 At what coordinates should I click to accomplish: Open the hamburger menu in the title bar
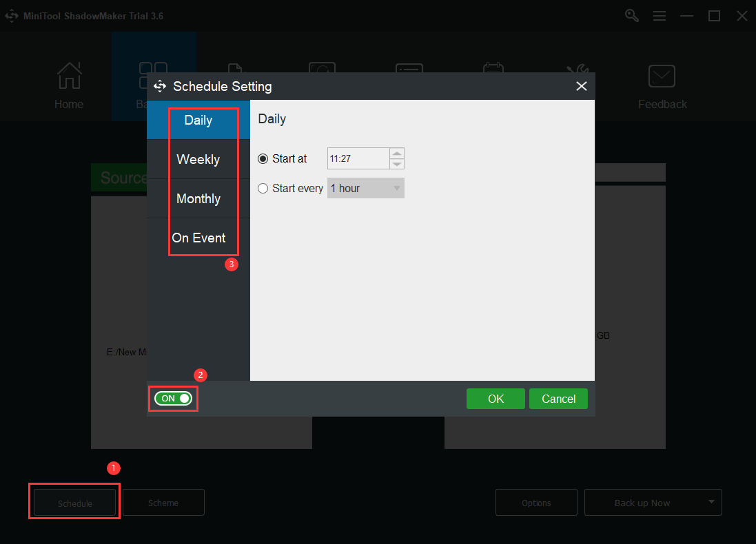click(660, 15)
